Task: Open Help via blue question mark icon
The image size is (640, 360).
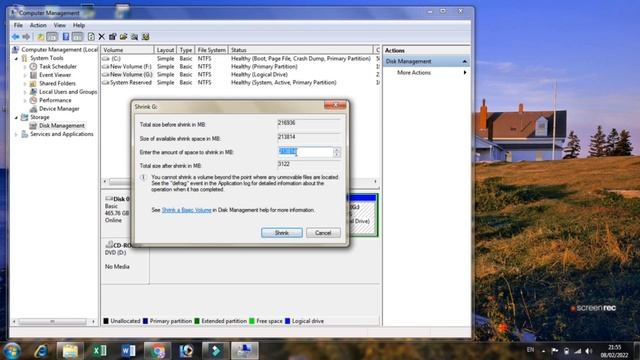Action: 65,37
